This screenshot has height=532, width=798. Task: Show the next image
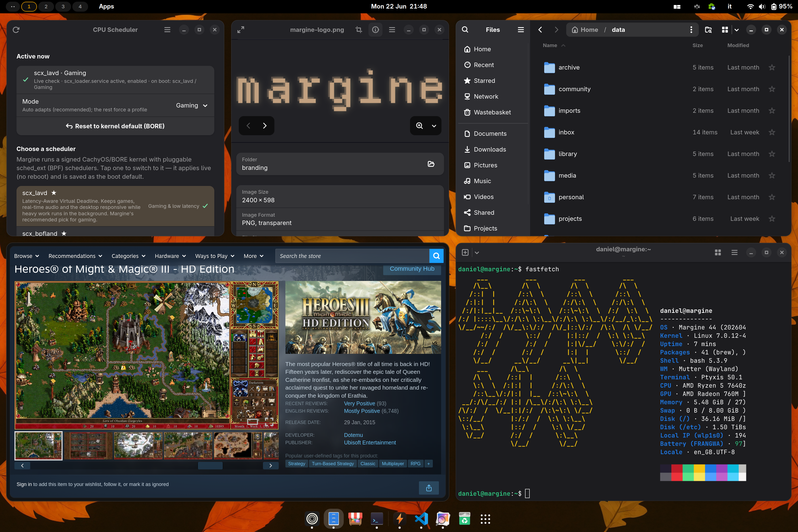pos(265,126)
